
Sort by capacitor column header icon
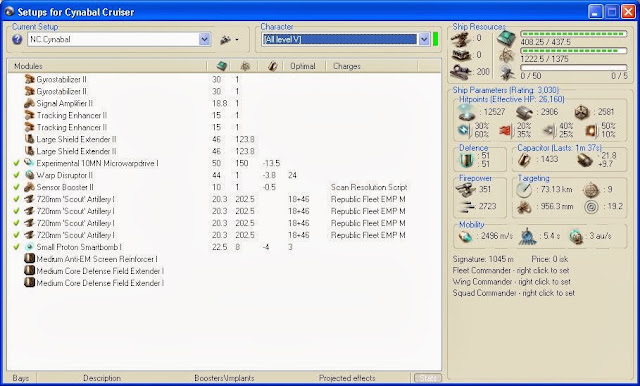coord(272,66)
